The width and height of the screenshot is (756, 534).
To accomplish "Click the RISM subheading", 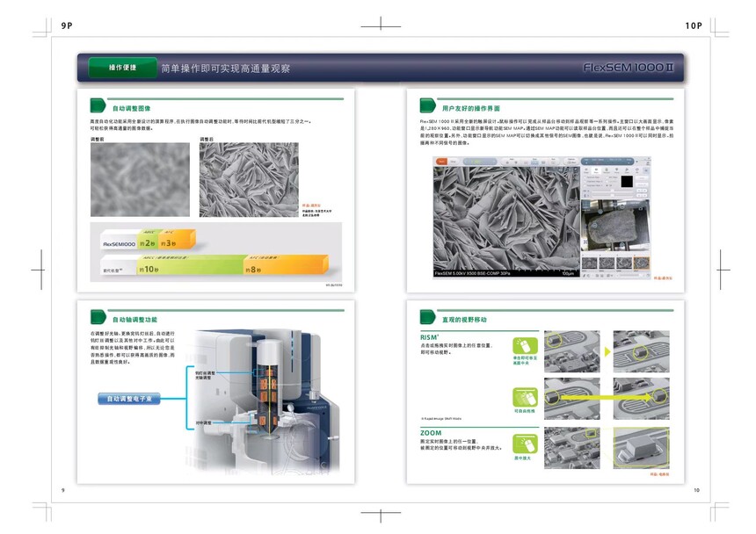I will [429, 337].
